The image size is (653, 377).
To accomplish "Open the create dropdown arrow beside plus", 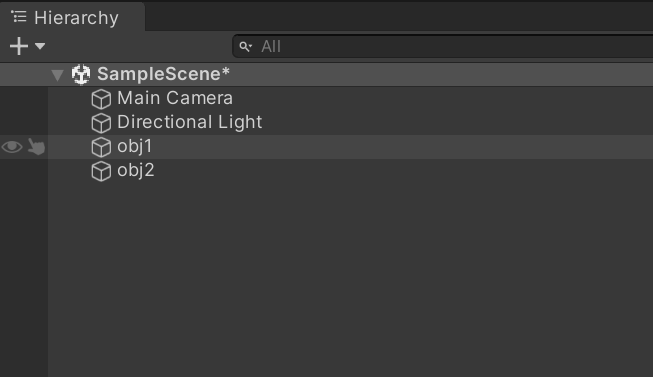I will coord(40,46).
